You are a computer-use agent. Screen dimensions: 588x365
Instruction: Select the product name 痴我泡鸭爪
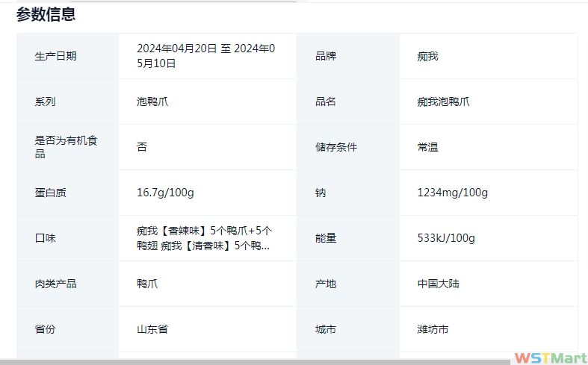443,102
